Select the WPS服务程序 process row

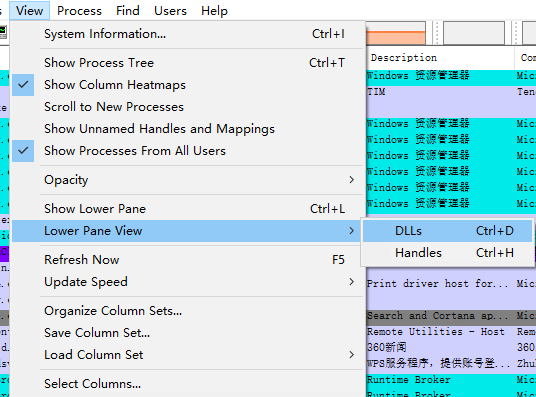click(x=451, y=363)
